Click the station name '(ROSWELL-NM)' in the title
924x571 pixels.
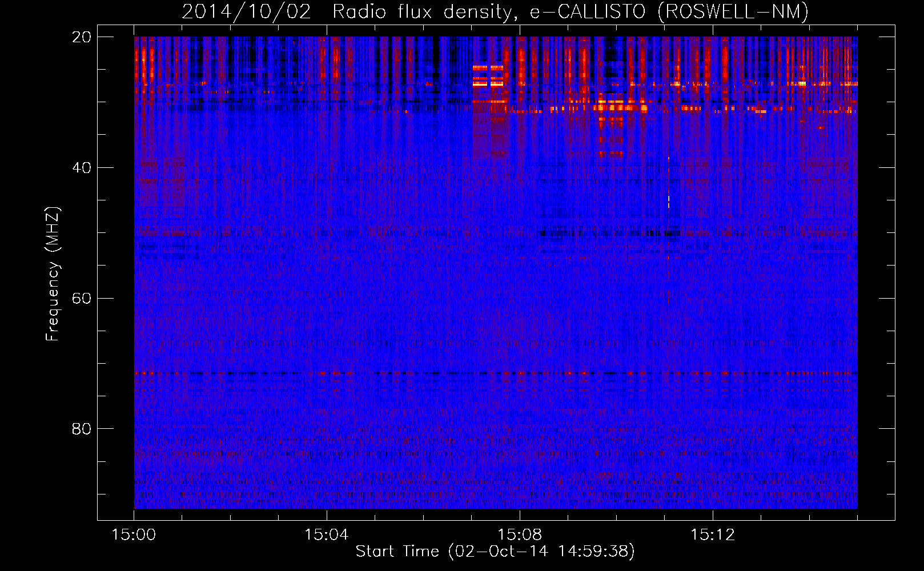[x=733, y=11]
